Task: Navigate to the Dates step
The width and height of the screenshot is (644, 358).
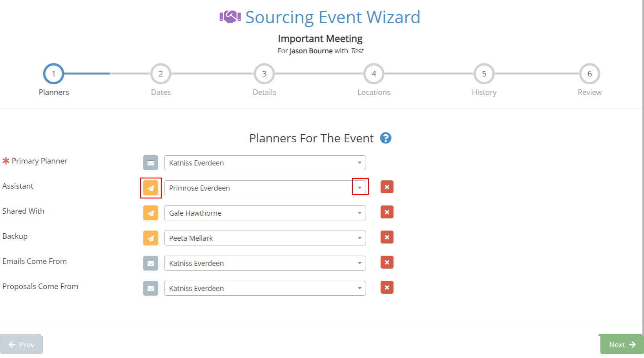Action: (x=161, y=74)
